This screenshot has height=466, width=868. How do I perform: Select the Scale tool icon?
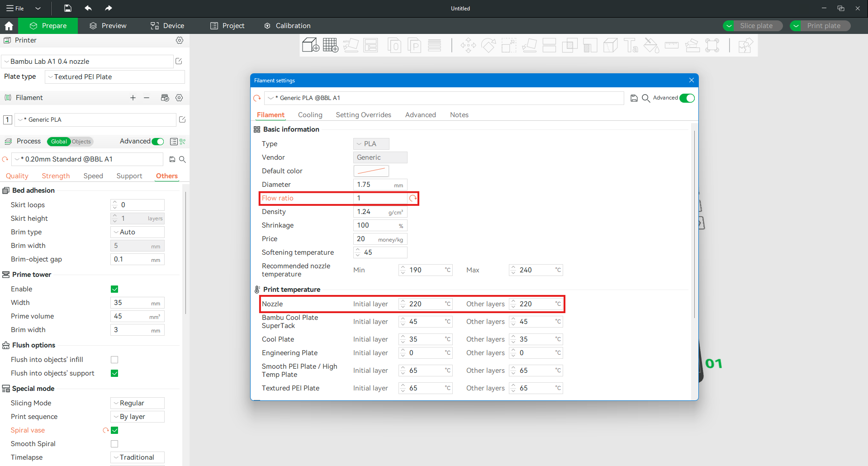pyautogui.click(x=509, y=46)
